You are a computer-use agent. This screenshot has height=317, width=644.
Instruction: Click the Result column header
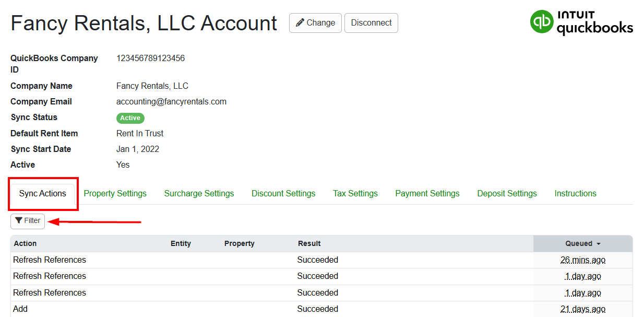309,243
